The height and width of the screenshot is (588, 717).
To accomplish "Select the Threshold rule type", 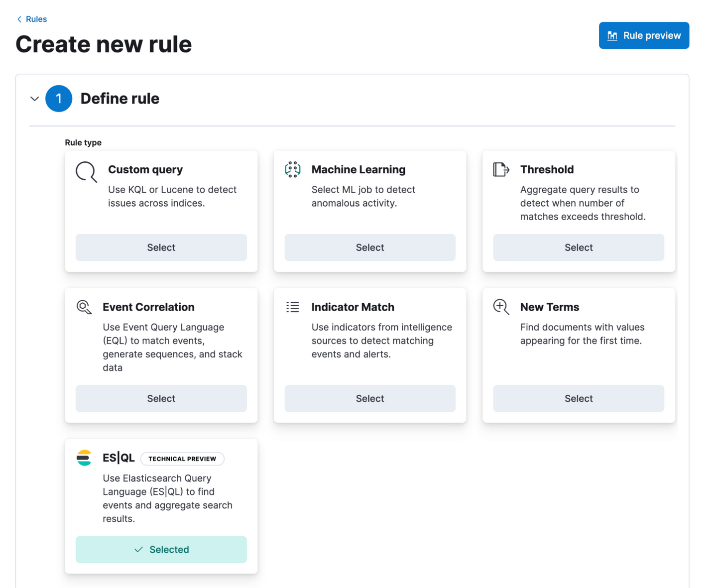I will click(578, 247).
